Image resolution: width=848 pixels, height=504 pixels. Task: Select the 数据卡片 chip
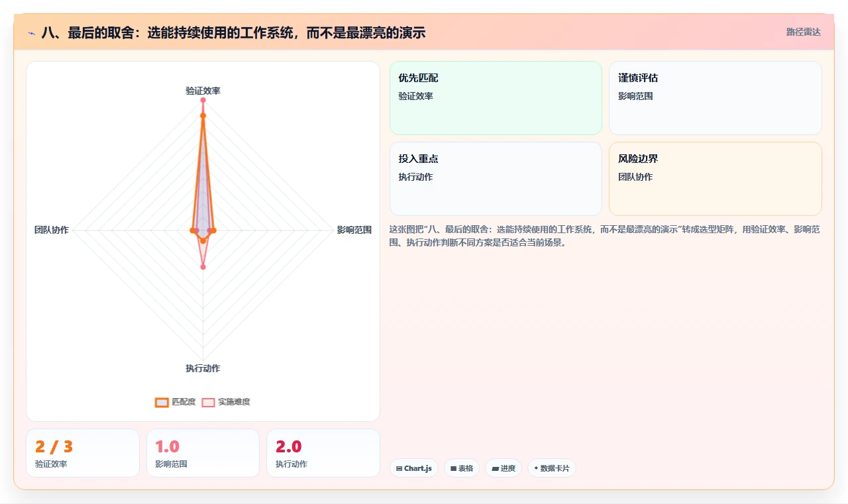(552, 468)
